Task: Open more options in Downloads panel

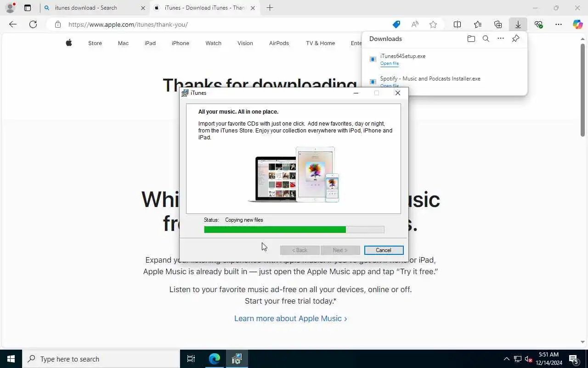Action: coord(501,39)
